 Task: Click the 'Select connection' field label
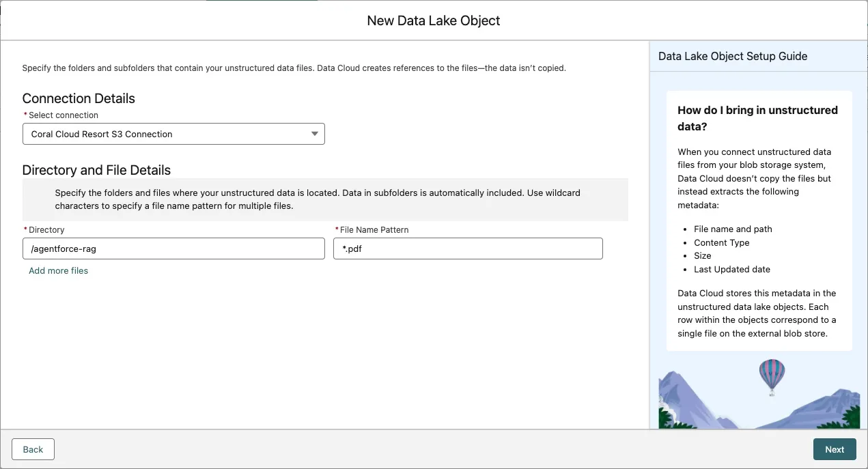64,115
